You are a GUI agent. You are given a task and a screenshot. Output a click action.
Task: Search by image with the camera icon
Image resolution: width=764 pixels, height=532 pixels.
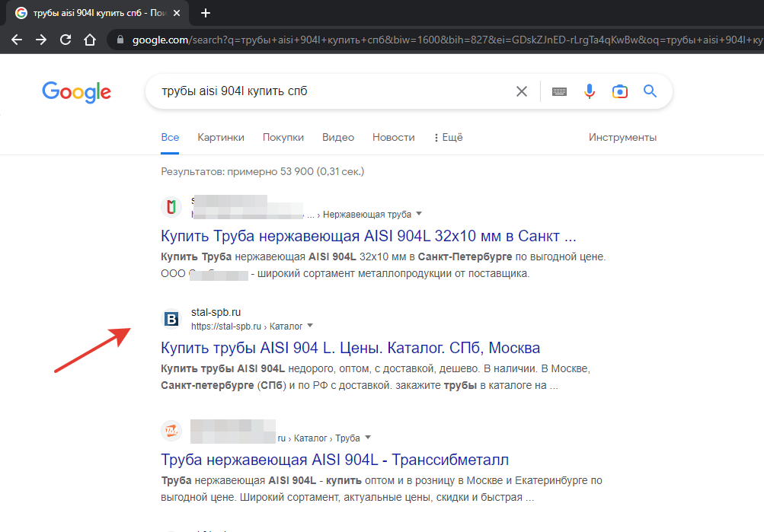point(620,91)
